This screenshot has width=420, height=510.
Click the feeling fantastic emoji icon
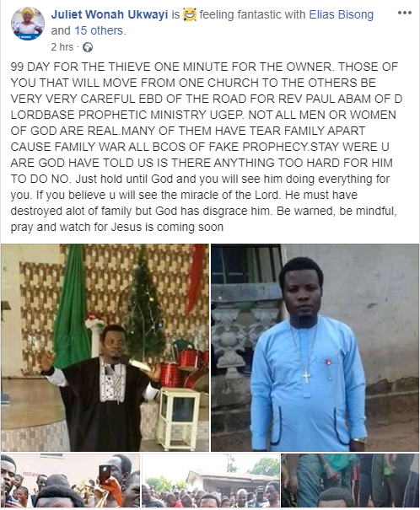pyautogui.click(x=190, y=14)
